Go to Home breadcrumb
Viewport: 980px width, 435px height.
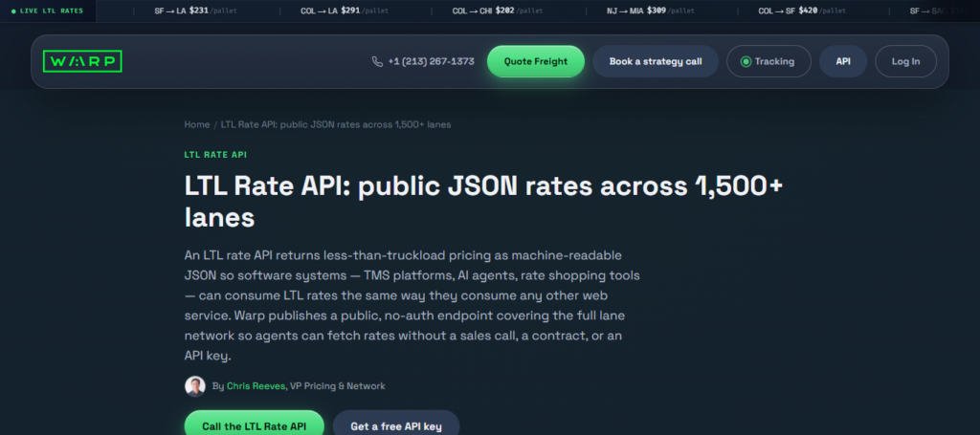(197, 125)
